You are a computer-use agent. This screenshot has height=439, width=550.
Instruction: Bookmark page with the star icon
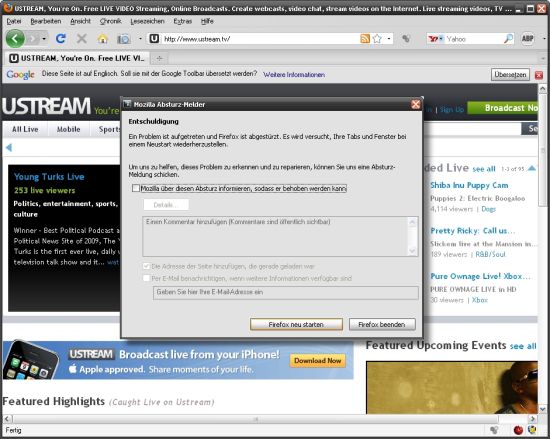pos(377,39)
